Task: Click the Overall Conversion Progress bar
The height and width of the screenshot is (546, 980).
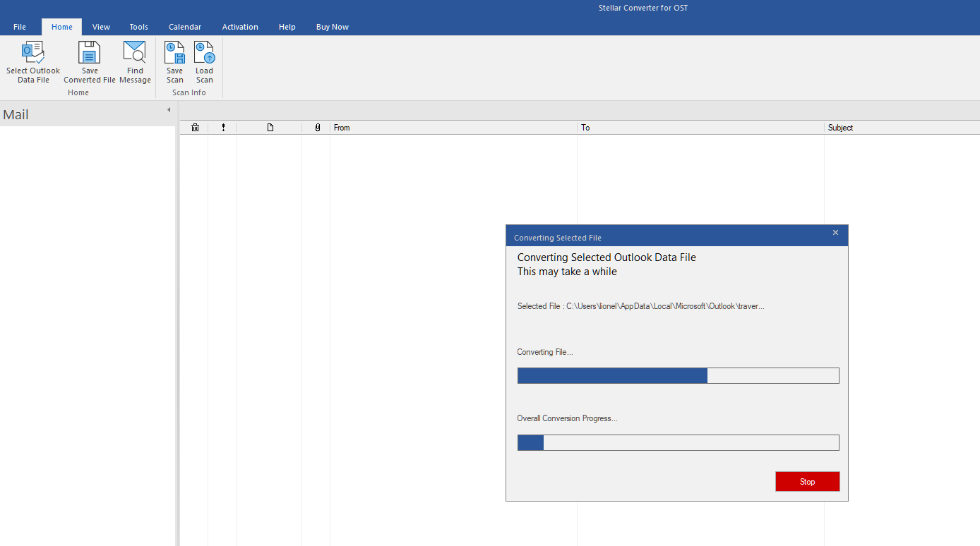Action: point(678,442)
